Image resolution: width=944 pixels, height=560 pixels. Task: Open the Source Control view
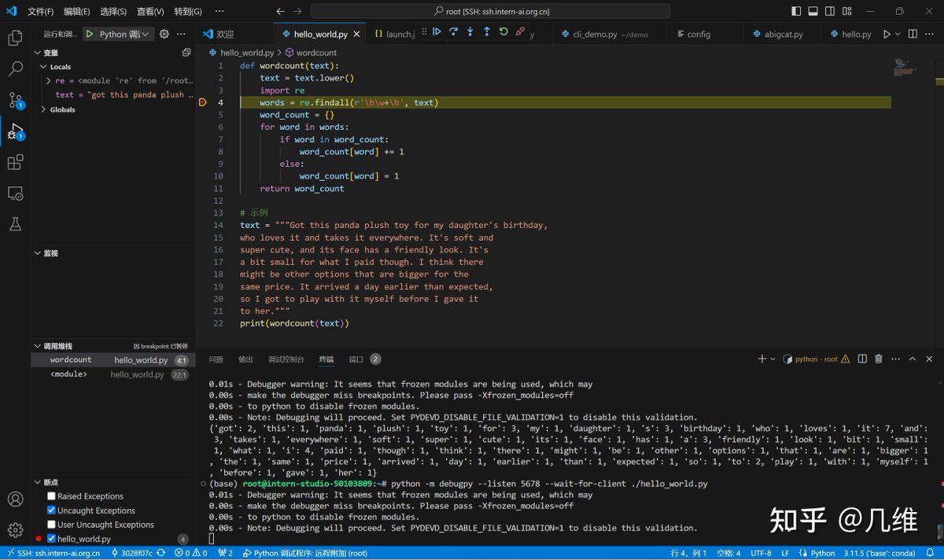click(x=15, y=100)
